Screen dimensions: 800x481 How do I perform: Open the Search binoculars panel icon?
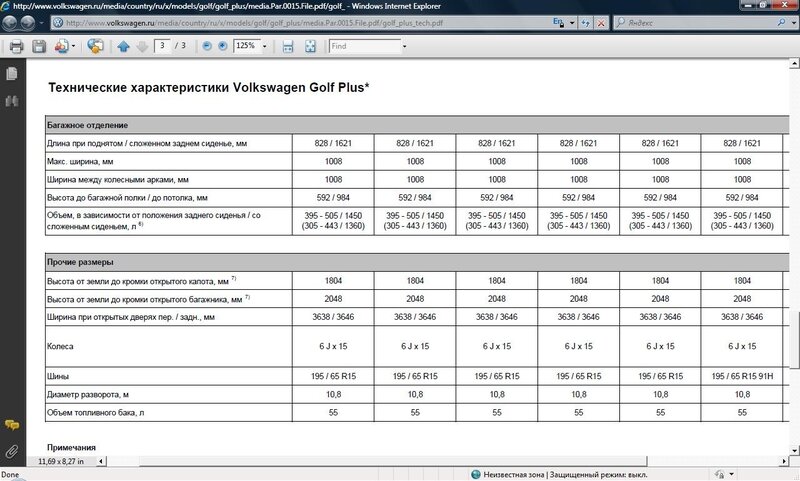[12, 100]
